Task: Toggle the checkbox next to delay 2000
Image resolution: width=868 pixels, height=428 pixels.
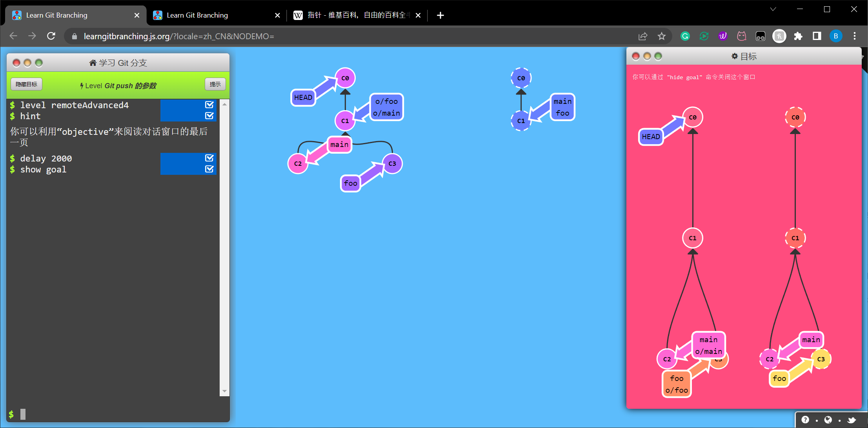Action: coord(209,158)
